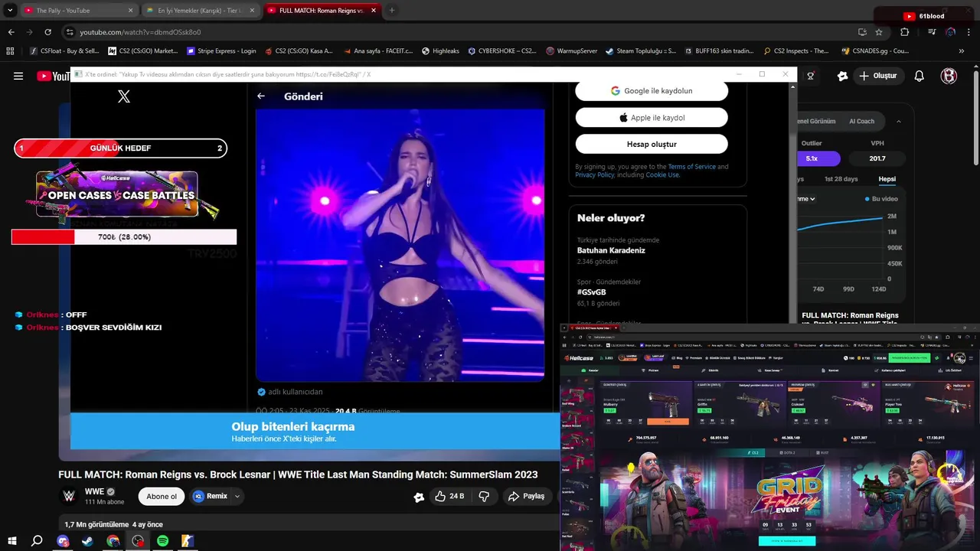The image size is (980, 551).
Task: Dislike the video with thumbs-down icon
Action: tap(484, 496)
